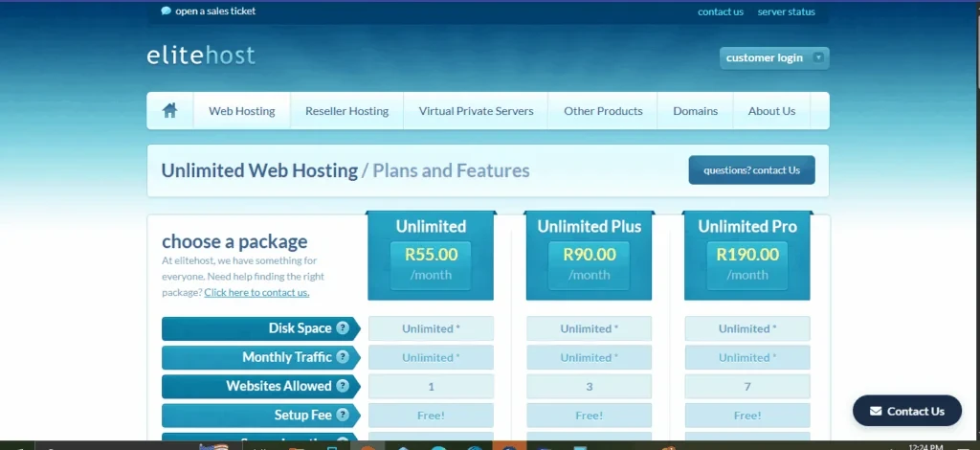The height and width of the screenshot is (450, 980).
Task: Click Websites Allowed value '1'
Action: 431,386
